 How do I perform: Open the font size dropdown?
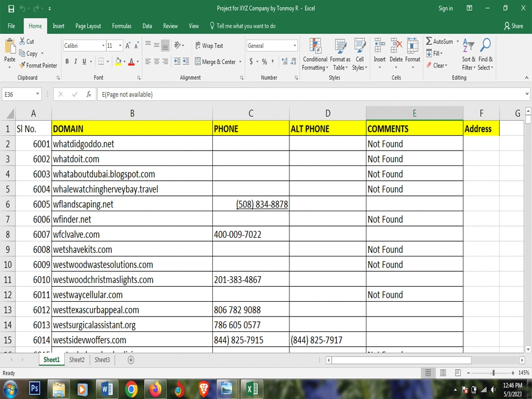click(x=120, y=45)
